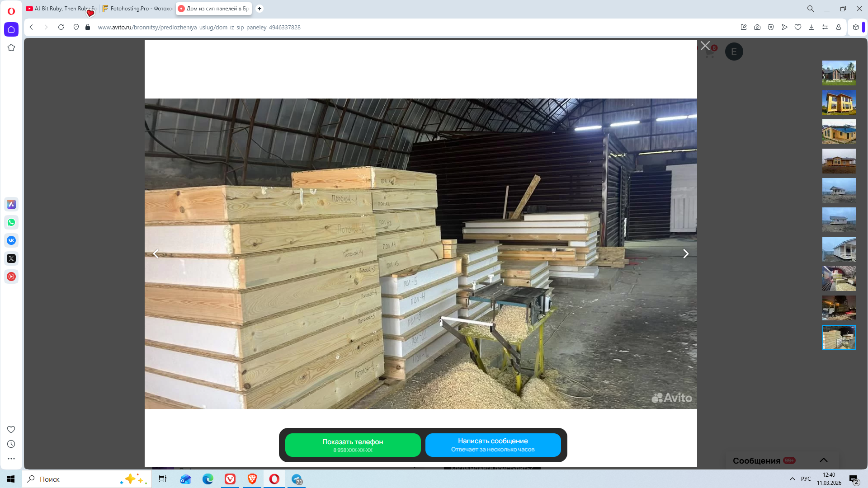Select the yellow two-story house thumbnail
Image resolution: width=868 pixels, height=488 pixels.
(x=839, y=102)
